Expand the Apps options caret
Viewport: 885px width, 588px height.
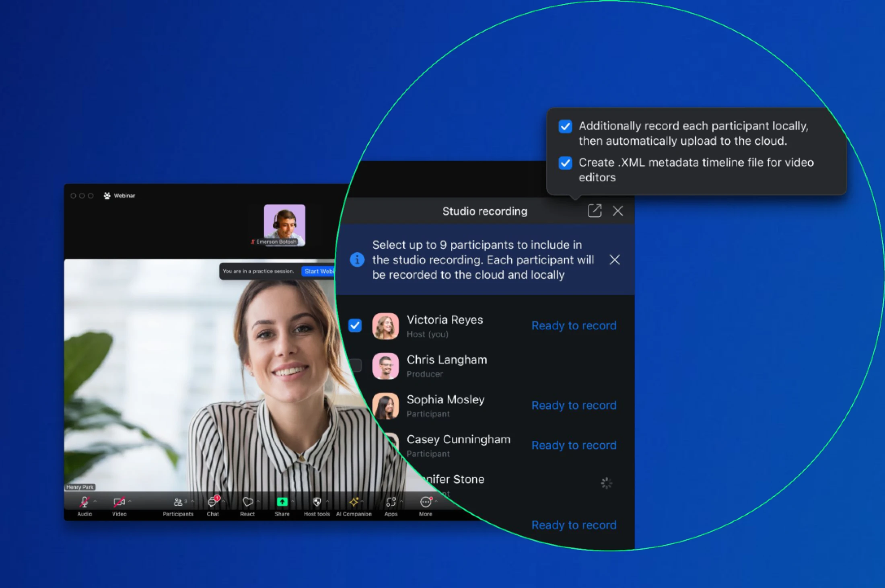click(x=401, y=501)
